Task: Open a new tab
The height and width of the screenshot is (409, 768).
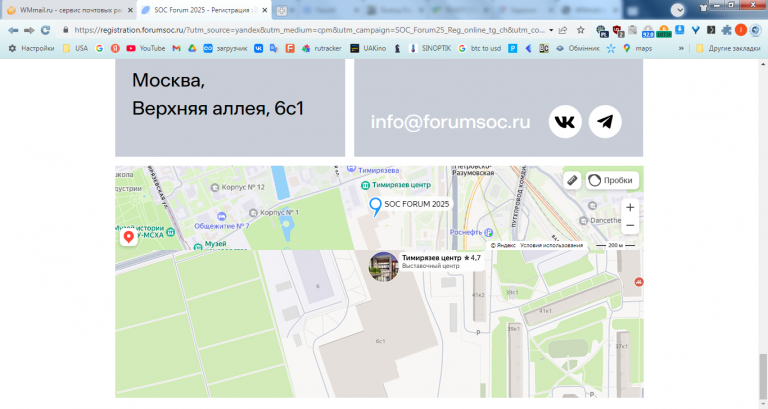Action: point(282,11)
